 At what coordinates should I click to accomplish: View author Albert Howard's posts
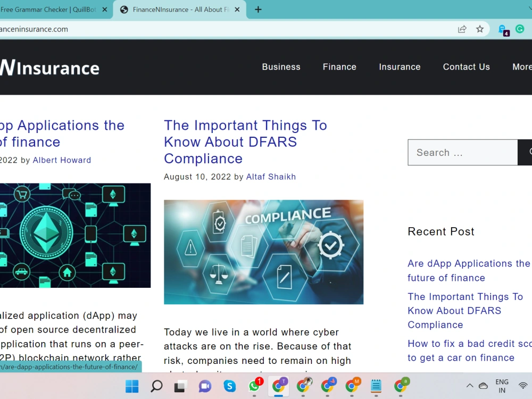(62, 160)
